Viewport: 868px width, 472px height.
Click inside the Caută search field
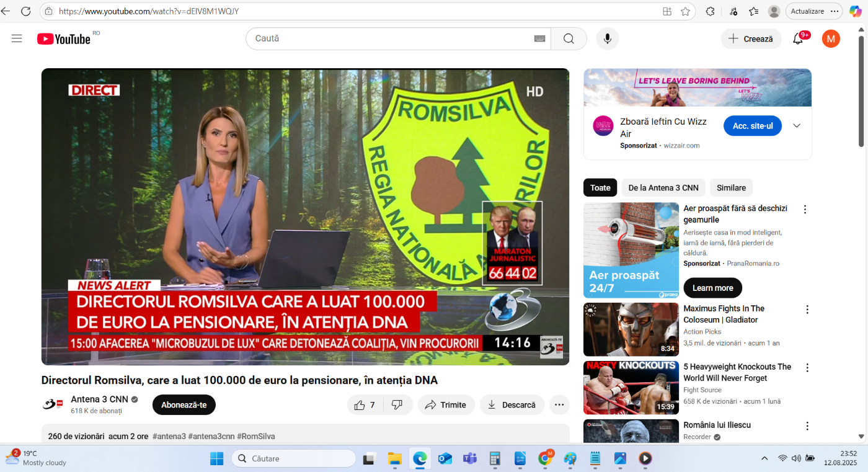pyautogui.click(x=372, y=38)
